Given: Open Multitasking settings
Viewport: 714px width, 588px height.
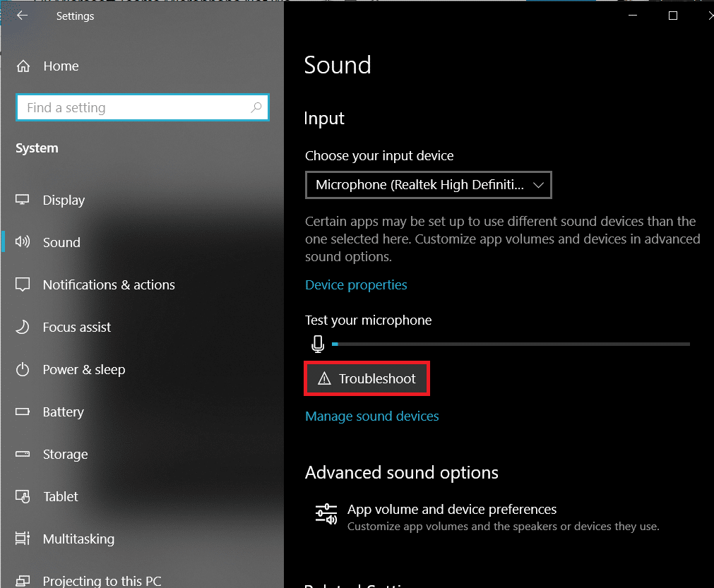Looking at the screenshot, I should coord(79,539).
